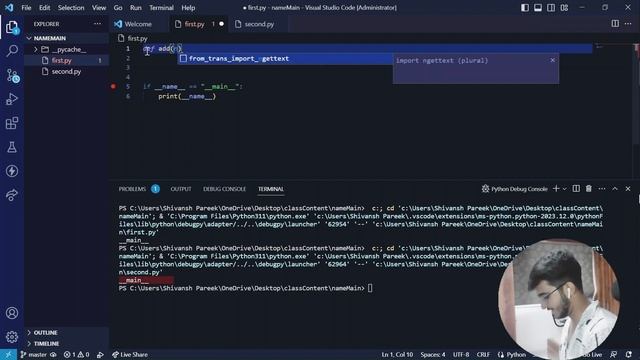
Task: Click the notifications bell in status bar
Action: click(629, 355)
